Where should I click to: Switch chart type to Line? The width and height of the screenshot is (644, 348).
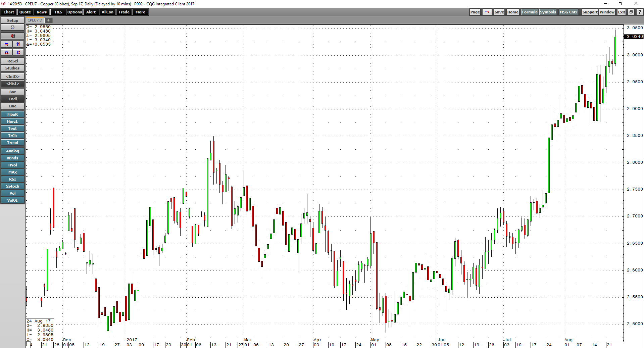12,106
